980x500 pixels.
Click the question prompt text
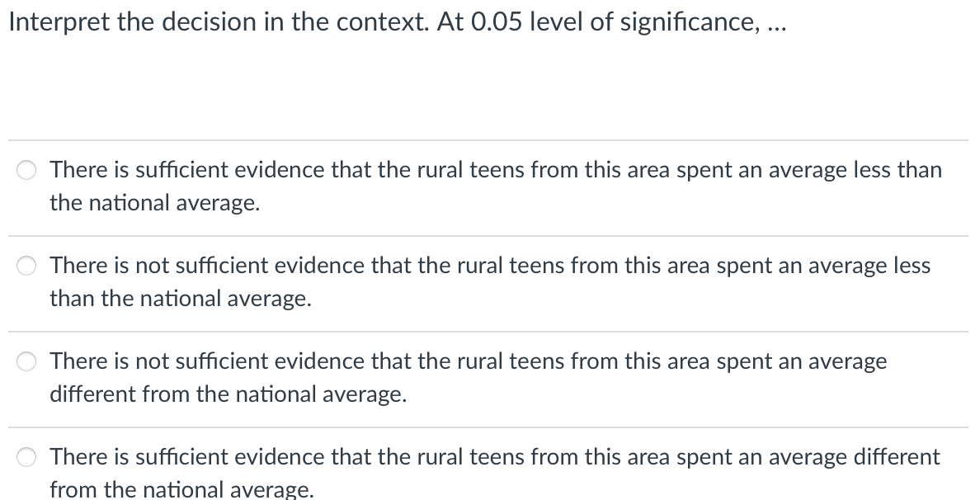click(396, 21)
